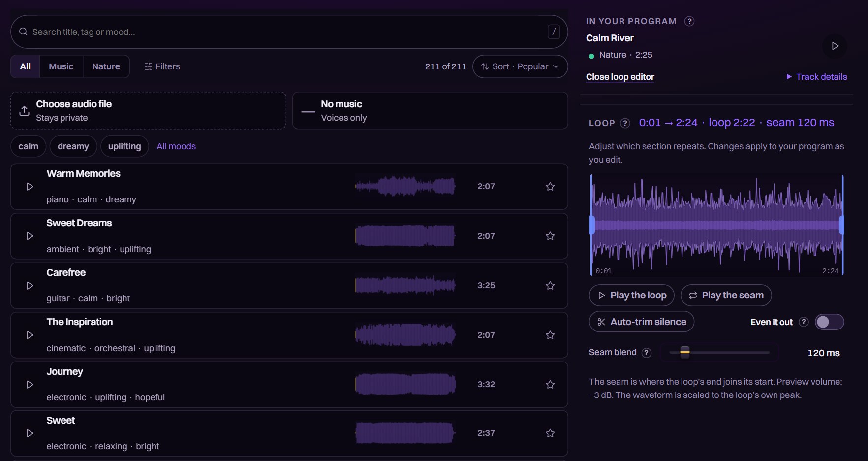Click Choose audio file upload area

pos(148,110)
